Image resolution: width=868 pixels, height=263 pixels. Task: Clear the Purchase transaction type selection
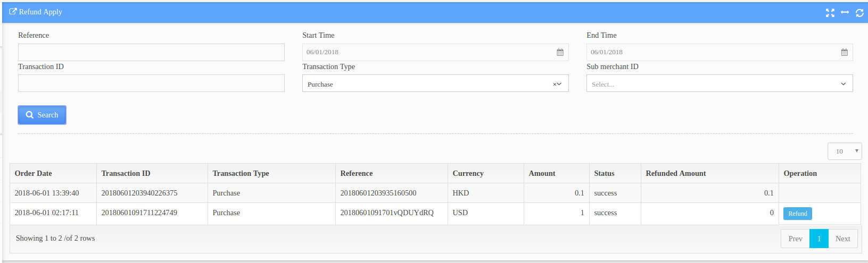[x=554, y=84]
